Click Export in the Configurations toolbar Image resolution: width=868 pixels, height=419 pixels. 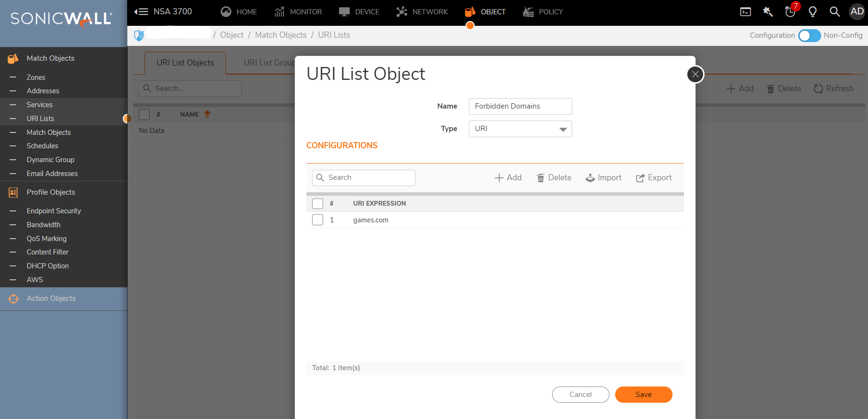(x=653, y=178)
